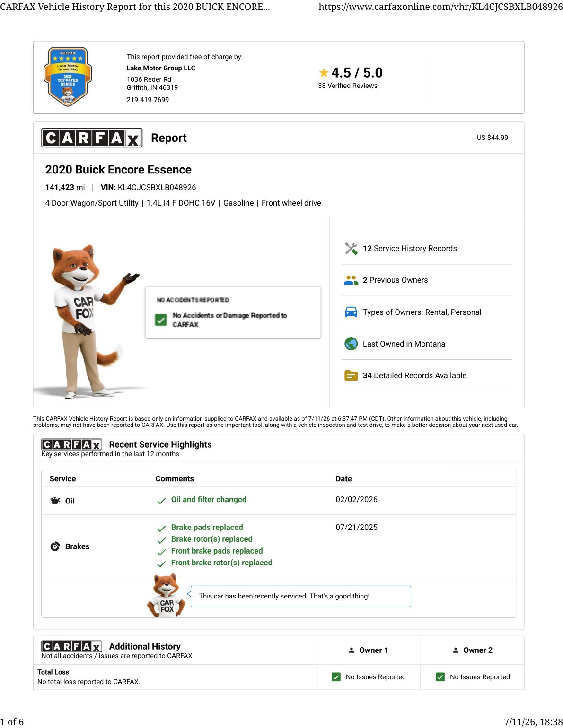Click the Comments column header
The width and height of the screenshot is (563, 728).
[175, 478]
